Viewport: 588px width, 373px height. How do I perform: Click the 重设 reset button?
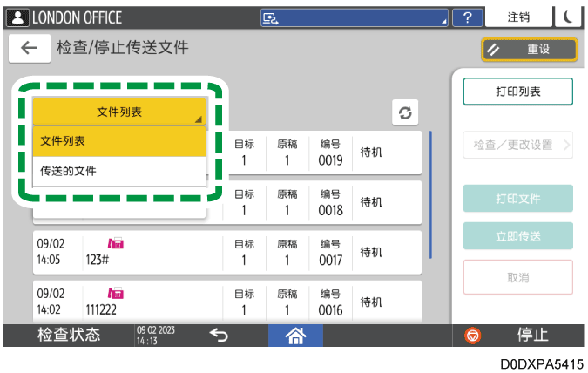[x=530, y=49]
